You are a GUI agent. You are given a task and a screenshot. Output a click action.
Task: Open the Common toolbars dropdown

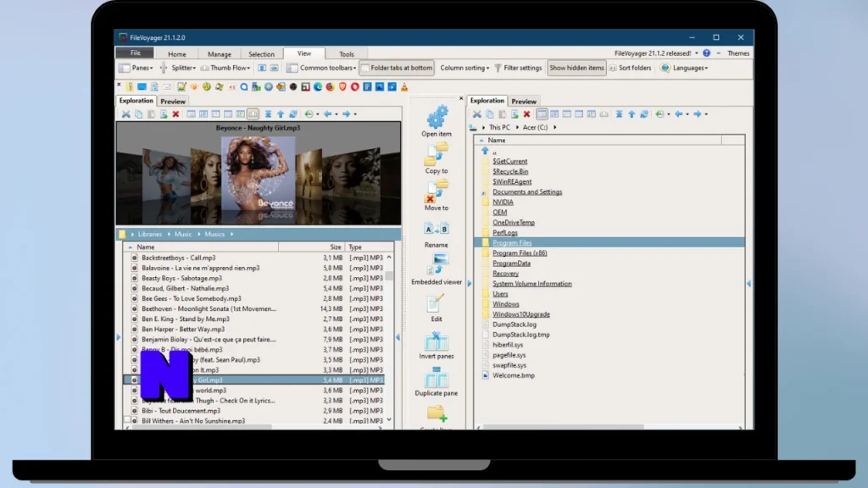click(321, 68)
